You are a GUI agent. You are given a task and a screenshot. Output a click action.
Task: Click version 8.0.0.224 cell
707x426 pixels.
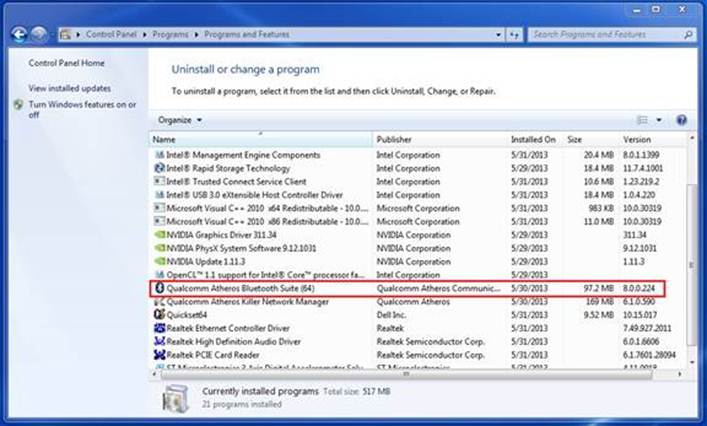[639, 288]
